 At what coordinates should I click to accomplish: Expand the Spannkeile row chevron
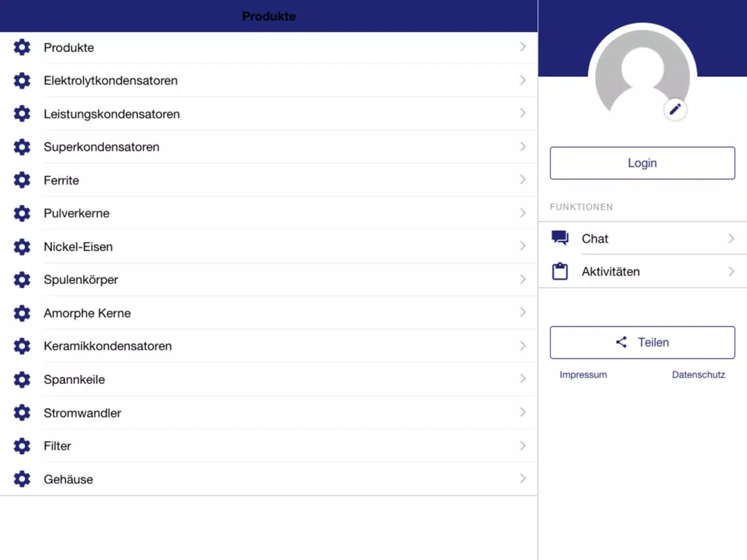523,379
